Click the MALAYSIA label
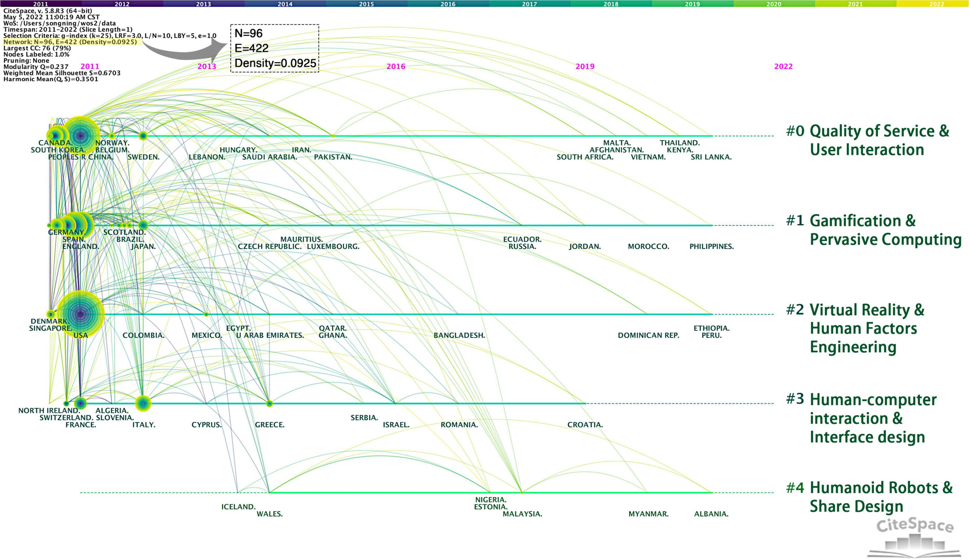 pos(522,514)
